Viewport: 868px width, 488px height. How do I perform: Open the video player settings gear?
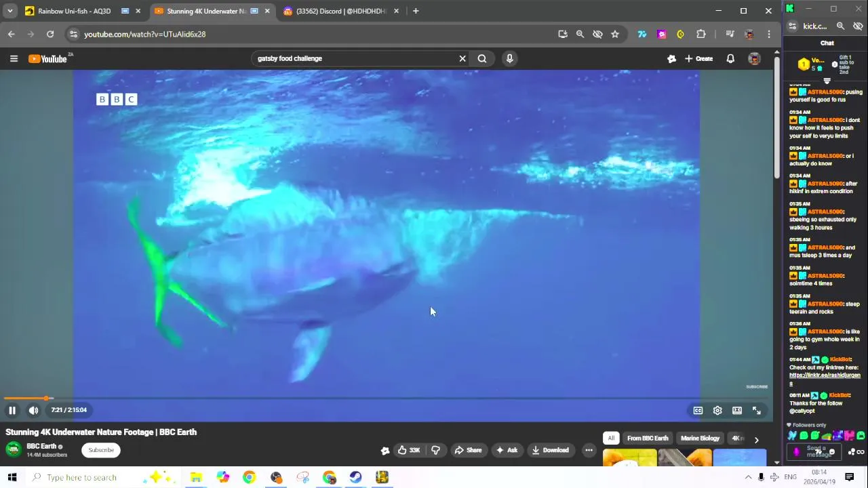pos(717,410)
